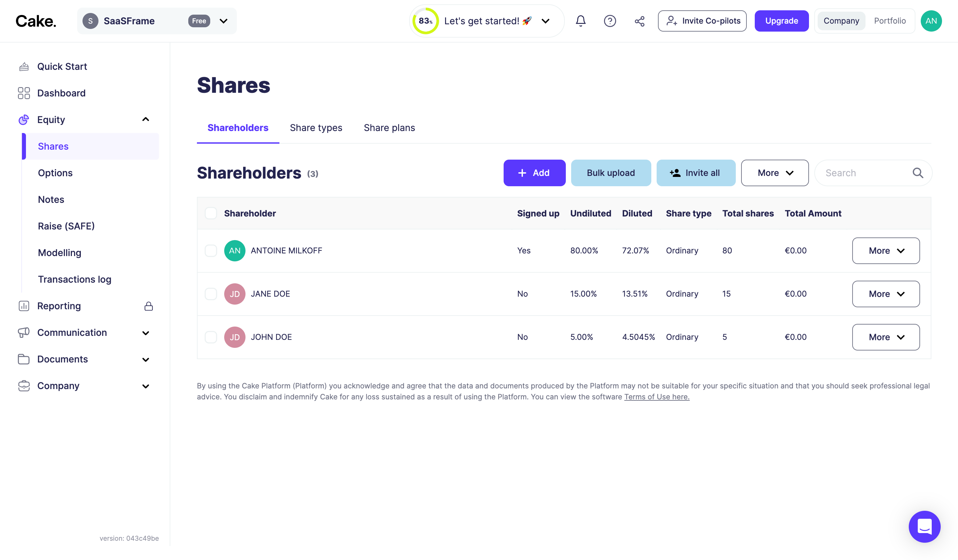
Task: Click the notifications bell icon
Action: [580, 21]
